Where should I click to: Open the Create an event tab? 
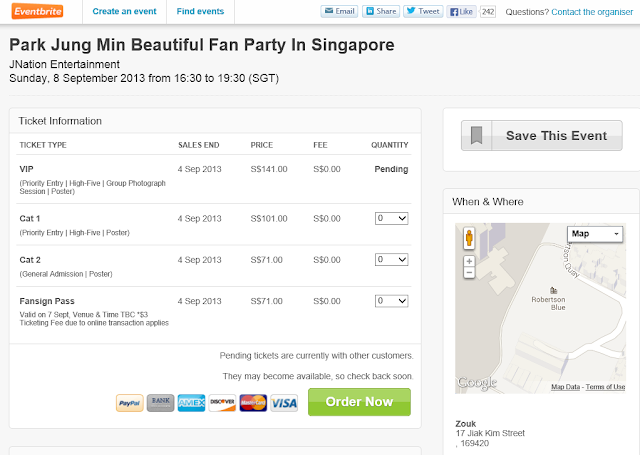[x=124, y=12]
